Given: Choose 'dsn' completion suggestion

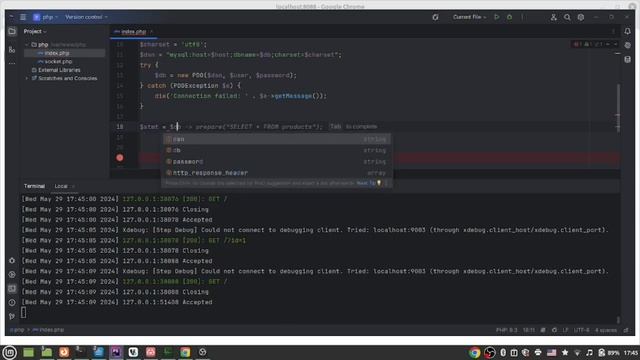Looking at the screenshot, I should click(x=277, y=140).
